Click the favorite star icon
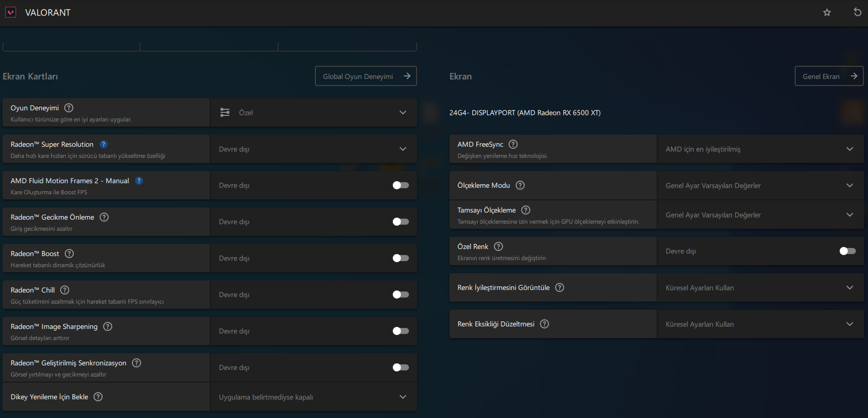This screenshot has height=418, width=868. pos(827,12)
